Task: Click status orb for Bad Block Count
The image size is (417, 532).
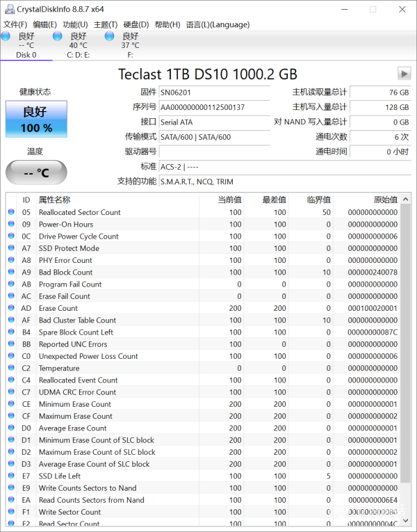Action: [x=11, y=272]
